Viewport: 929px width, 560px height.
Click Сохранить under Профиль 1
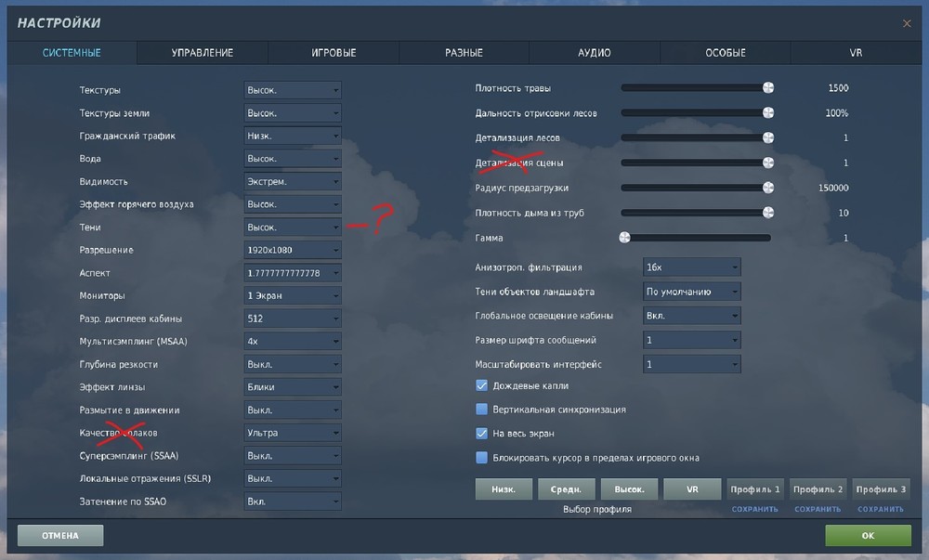[754, 509]
